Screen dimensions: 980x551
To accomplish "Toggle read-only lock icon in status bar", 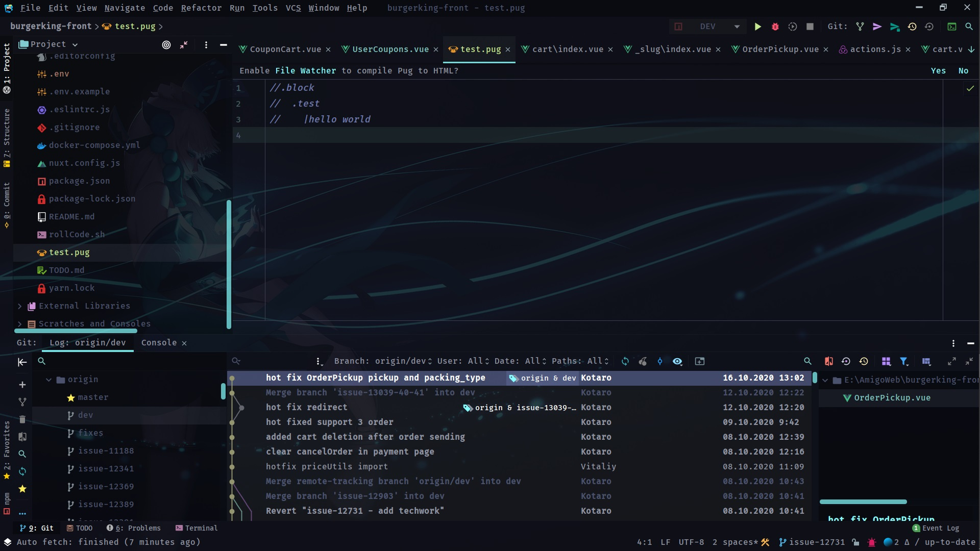I will [855, 542].
